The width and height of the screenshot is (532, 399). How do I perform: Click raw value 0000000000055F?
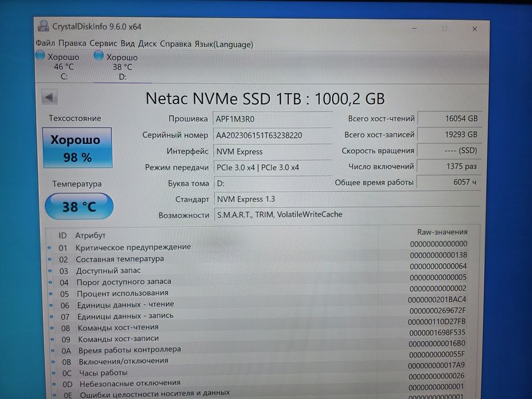point(437,354)
